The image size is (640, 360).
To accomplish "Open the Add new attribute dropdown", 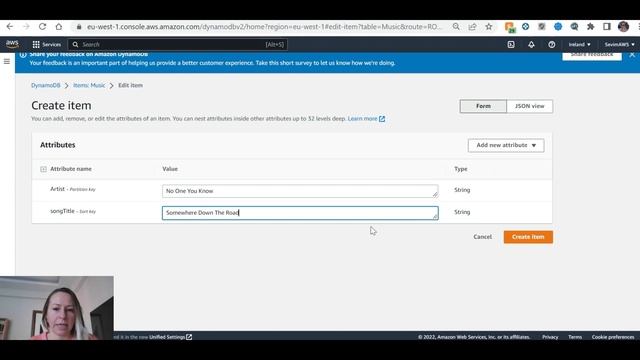I will [x=506, y=145].
